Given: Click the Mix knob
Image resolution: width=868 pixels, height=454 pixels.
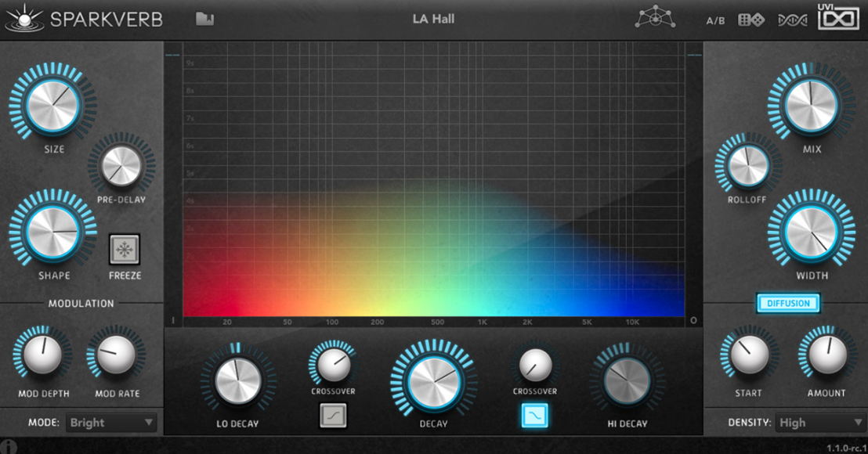Looking at the screenshot, I should pyautogui.click(x=812, y=106).
